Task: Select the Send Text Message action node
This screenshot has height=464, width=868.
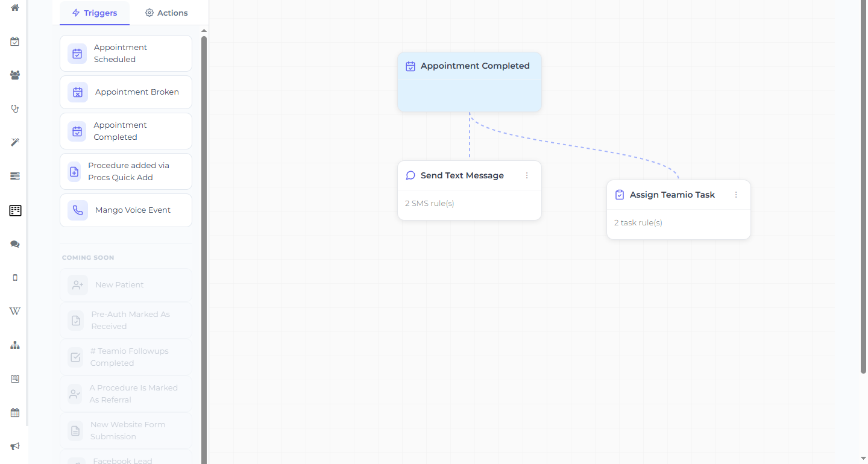Action: coord(470,190)
